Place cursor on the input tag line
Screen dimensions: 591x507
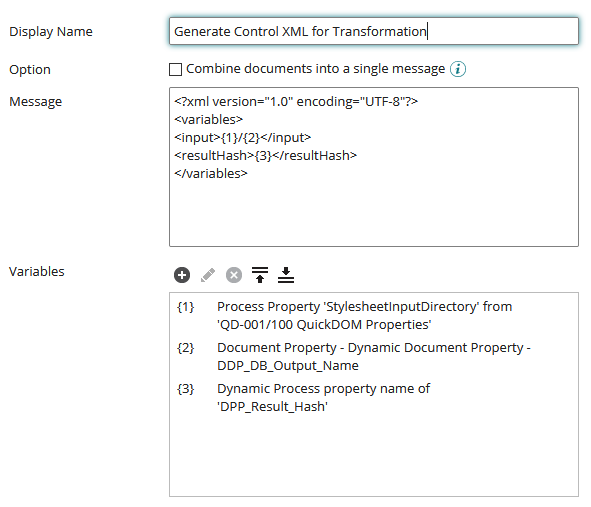pyautogui.click(x=242, y=137)
